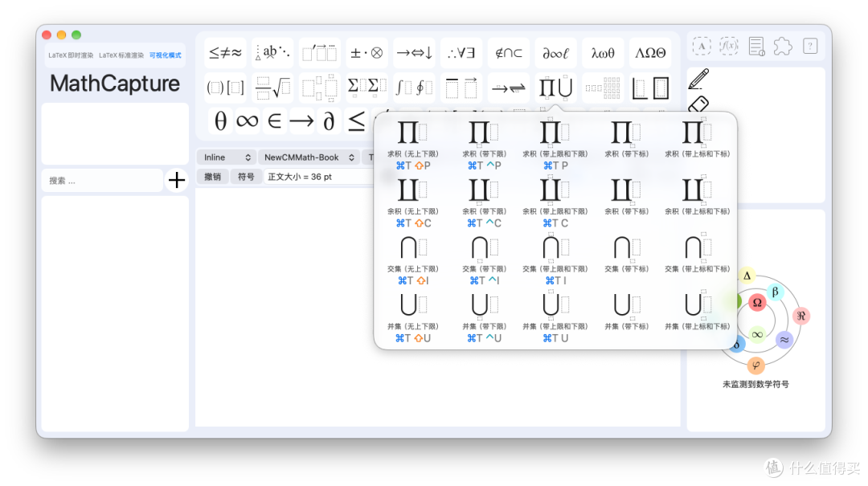Viewport: 868px width, 486px height.
Task: Open the logic symbols palette ∴∀∃
Action: click(x=461, y=53)
